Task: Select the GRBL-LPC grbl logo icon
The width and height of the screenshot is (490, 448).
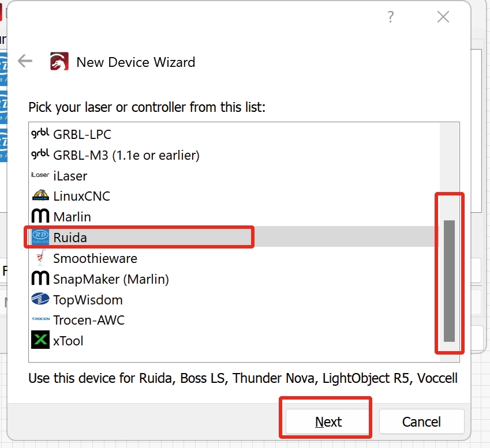Action: click(x=40, y=134)
